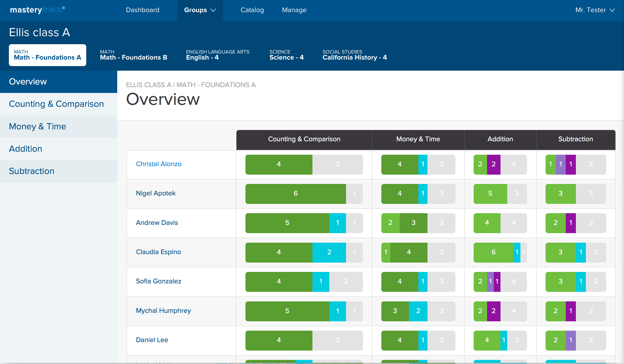Click purple segment in Christal Alonzo's Addition bar
This screenshot has height=364, width=624.
(493, 164)
